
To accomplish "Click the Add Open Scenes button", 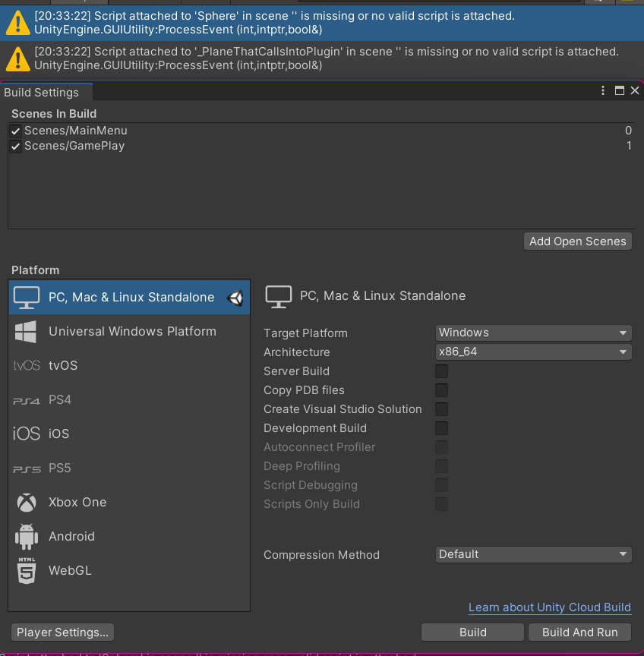I will pyautogui.click(x=577, y=241).
